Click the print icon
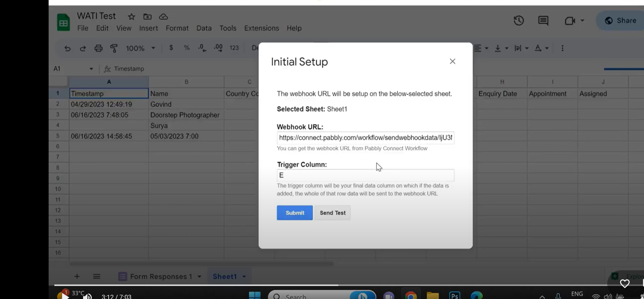 tap(98, 48)
